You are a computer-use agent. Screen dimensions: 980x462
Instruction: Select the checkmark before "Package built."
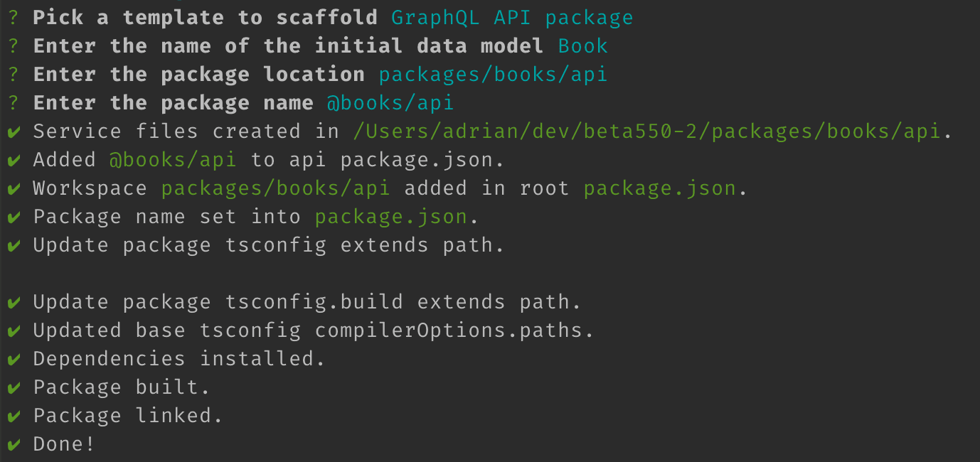pos(14,388)
